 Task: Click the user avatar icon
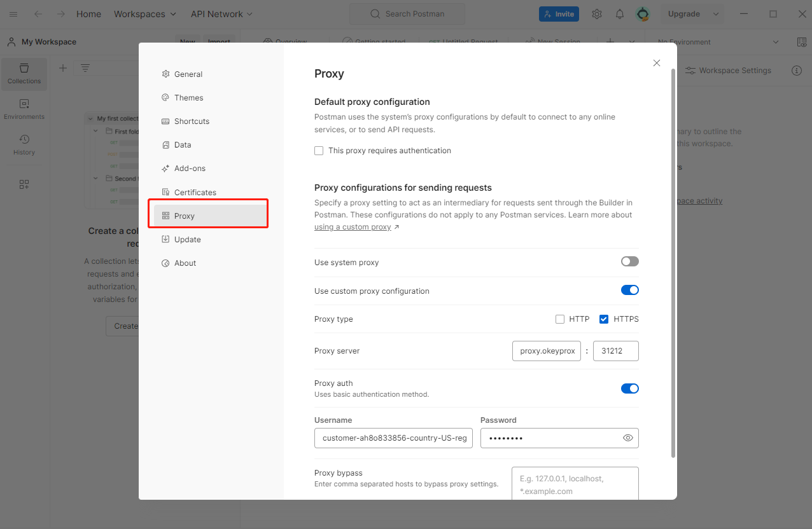click(643, 14)
